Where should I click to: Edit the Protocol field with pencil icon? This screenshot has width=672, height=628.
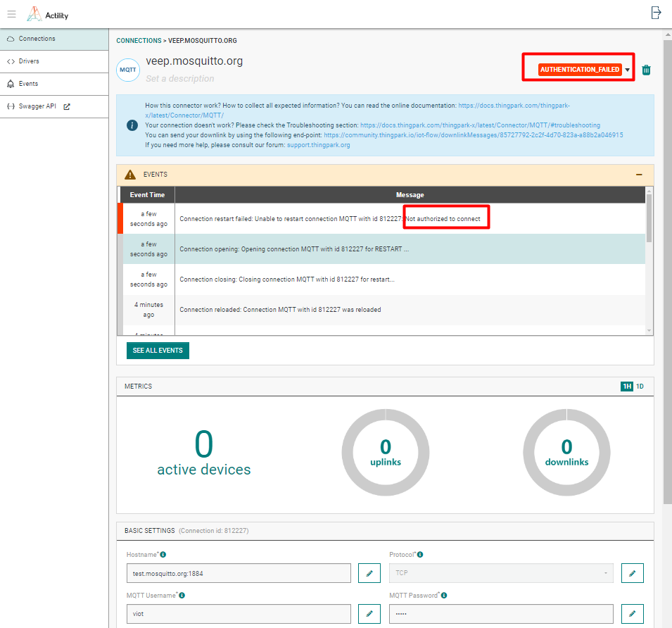pyautogui.click(x=632, y=573)
